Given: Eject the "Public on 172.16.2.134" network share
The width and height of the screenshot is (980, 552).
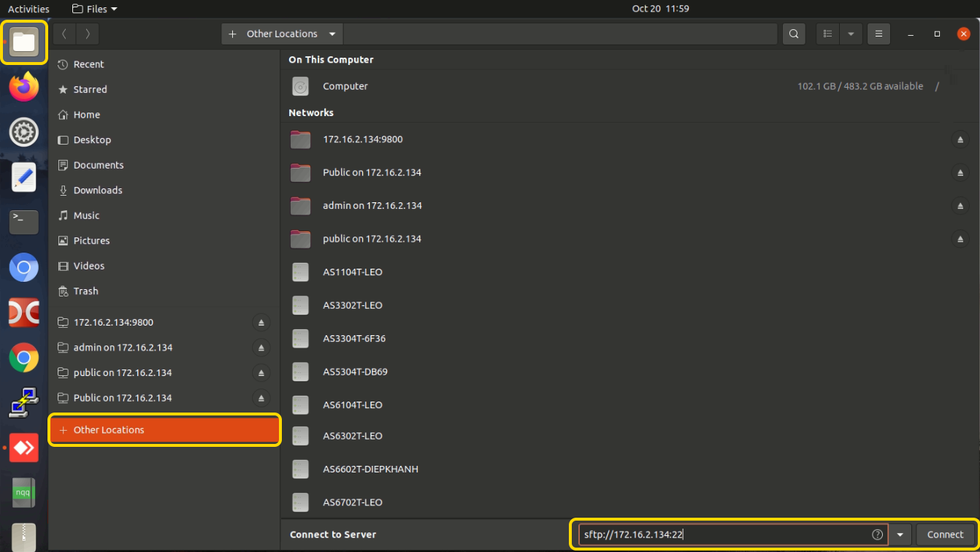Looking at the screenshot, I should pyautogui.click(x=960, y=172).
